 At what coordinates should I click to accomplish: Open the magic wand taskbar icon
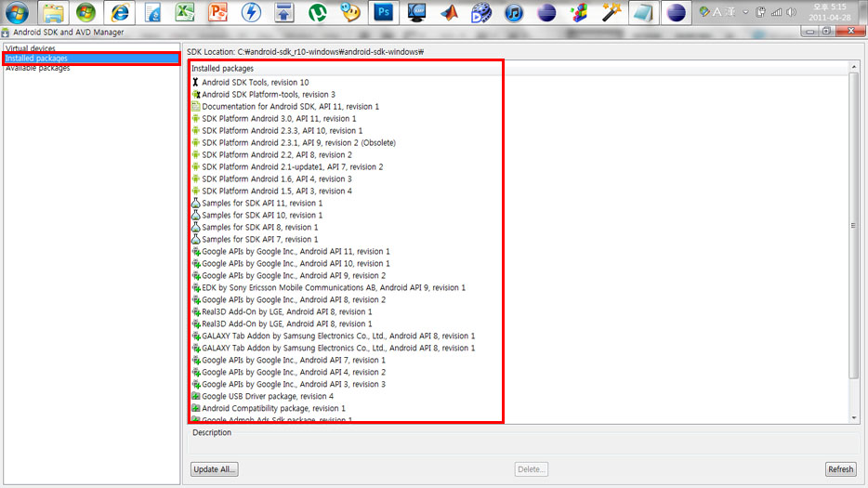tap(612, 12)
